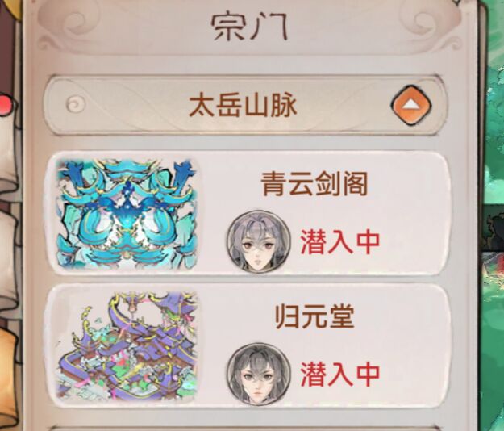Tap the gray-haired avatar in 归元堂

[x=258, y=375]
